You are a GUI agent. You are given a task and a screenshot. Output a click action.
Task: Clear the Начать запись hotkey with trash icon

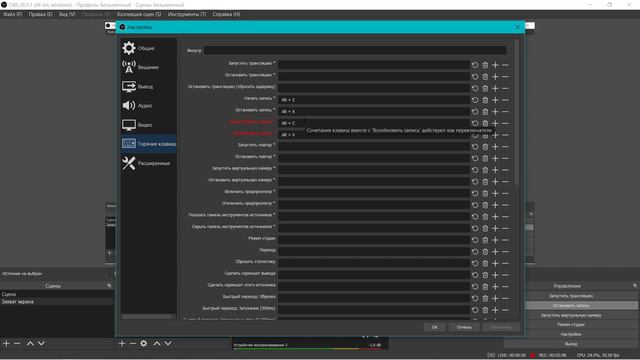[x=485, y=100]
